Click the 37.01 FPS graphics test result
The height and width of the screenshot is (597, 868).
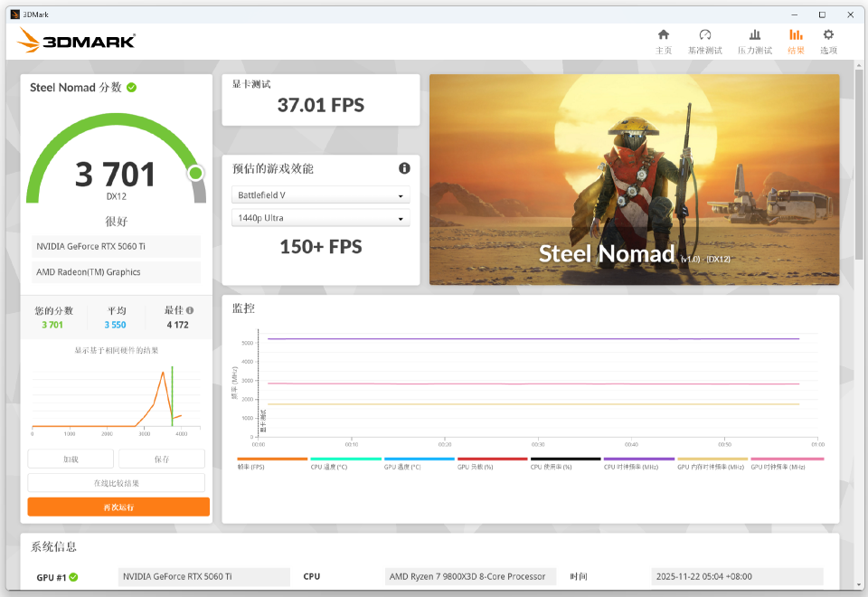coord(320,105)
